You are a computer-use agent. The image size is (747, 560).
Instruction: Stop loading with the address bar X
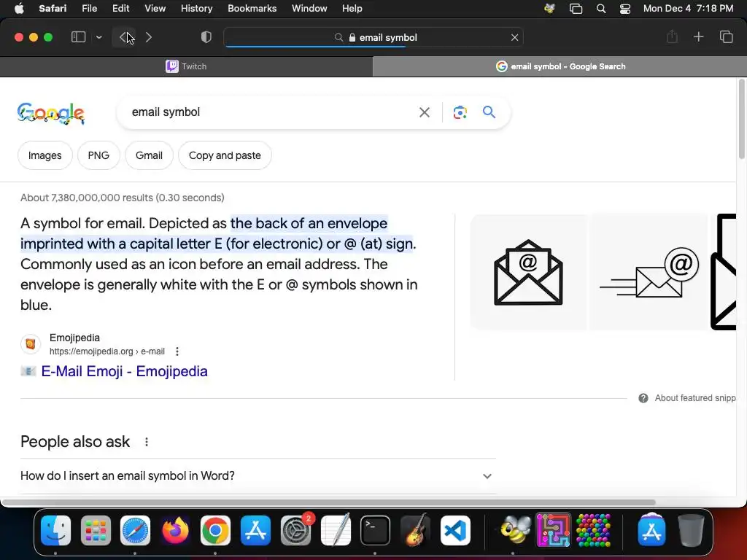[514, 37]
